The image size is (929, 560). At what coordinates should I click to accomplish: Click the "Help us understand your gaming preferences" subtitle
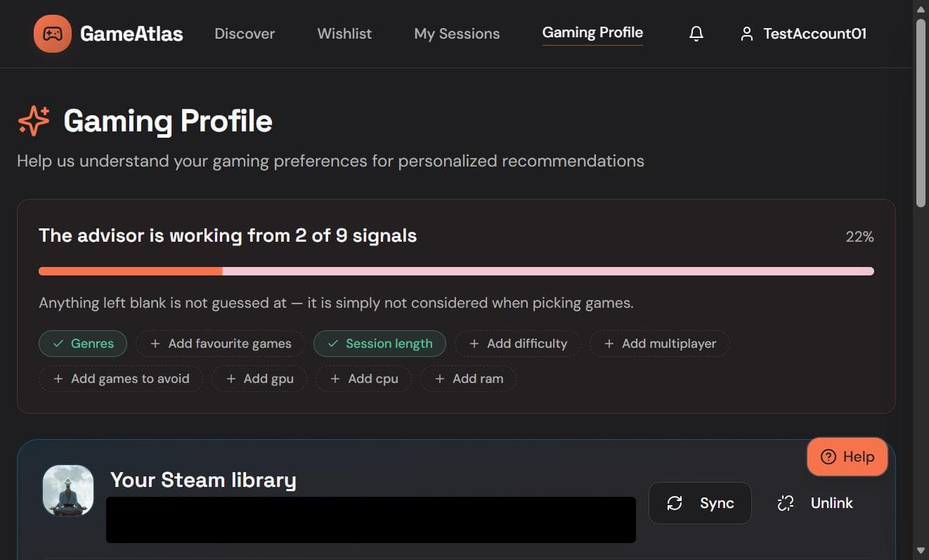tap(330, 161)
